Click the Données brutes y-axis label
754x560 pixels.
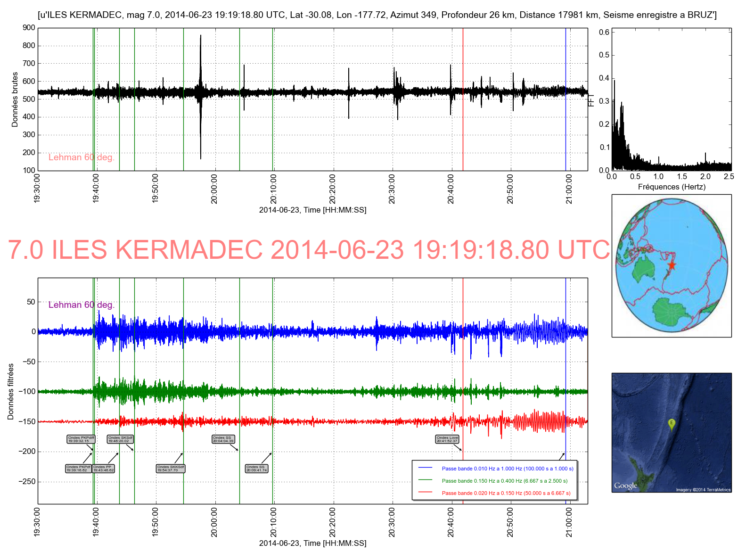pyautogui.click(x=15, y=99)
